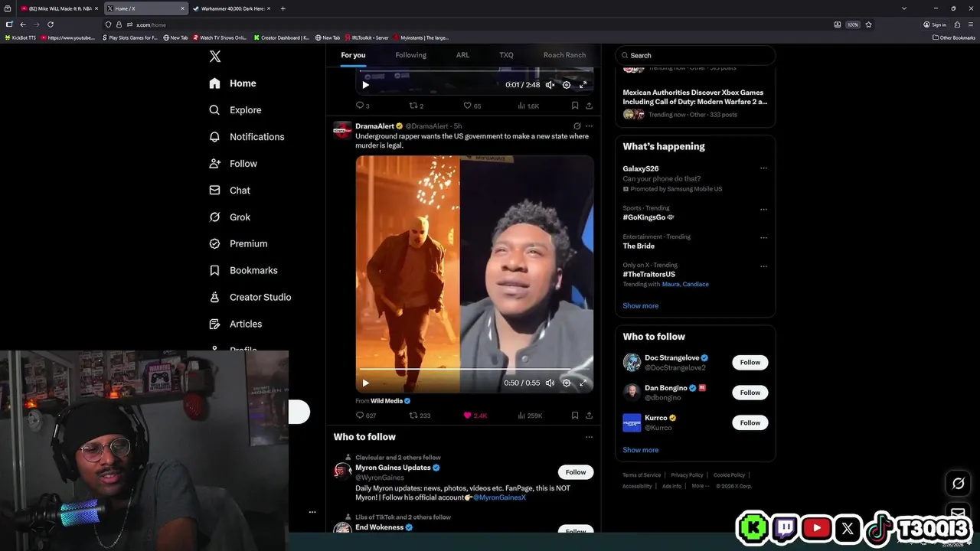
Task: Open more options on DramaAlert post
Action: pos(589,126)
